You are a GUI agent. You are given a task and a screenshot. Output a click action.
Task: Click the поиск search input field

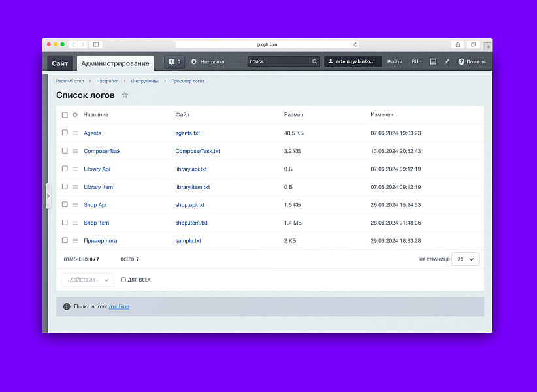point(278,62)
